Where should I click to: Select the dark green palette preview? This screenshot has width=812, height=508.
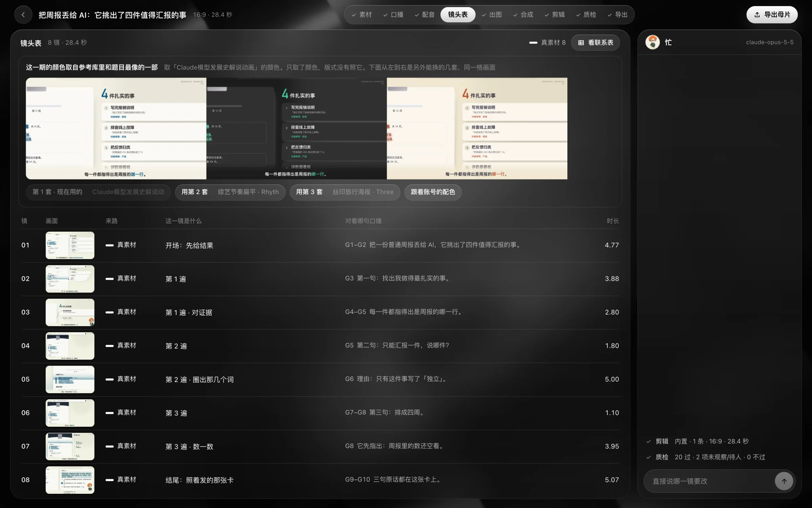coord(297,128)
